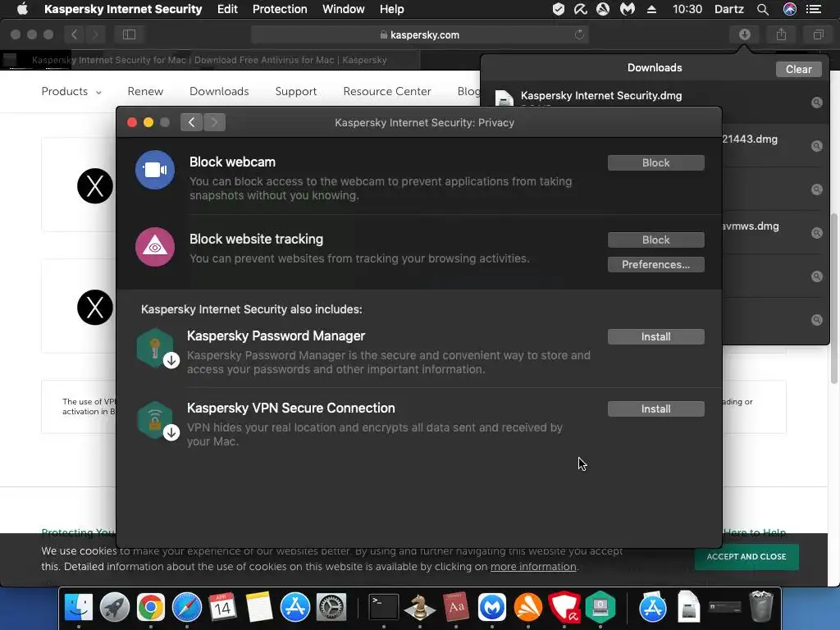Open Finder from the Dock
The width and height of the screenshot is (840, 630).
pyautogui.click(x=79, y=607)
